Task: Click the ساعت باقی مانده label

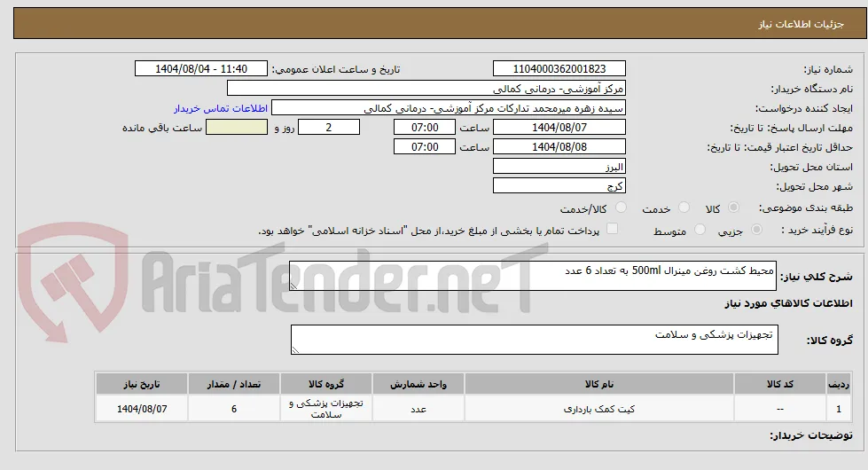Action: tap(162, 128)
